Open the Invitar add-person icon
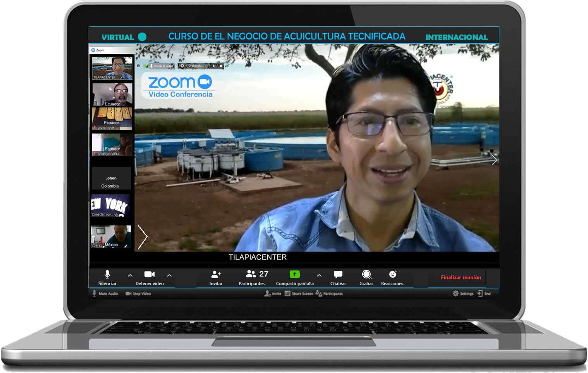Viewport: 588px width, 373px height. coord(216,274)
